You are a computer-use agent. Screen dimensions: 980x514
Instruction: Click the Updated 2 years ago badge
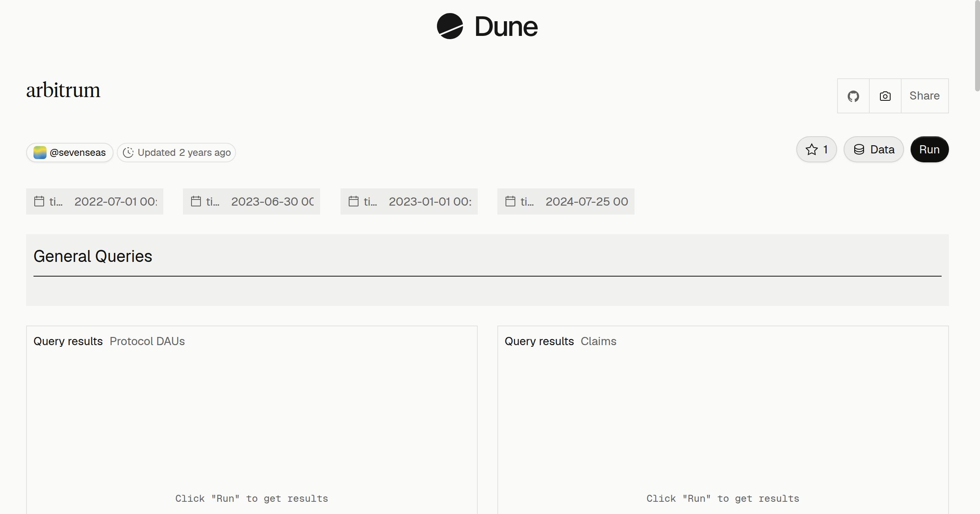pos(176,153)
